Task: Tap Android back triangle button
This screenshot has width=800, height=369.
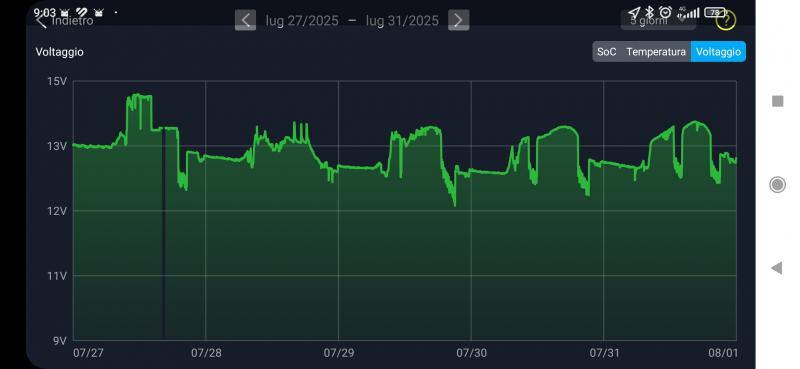Action: pos(777,267)
